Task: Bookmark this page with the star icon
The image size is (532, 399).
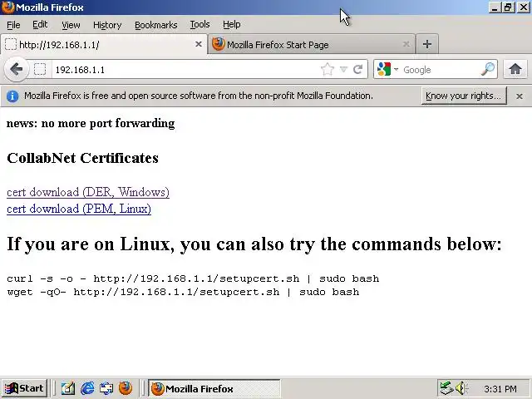Action: coord(327,70)
